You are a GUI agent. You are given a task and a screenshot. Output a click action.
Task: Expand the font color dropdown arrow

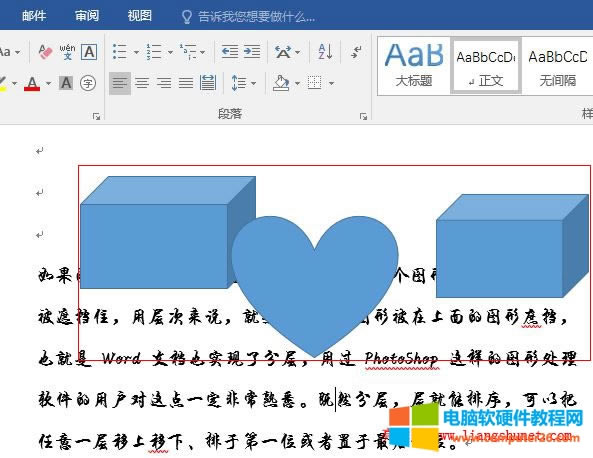48,83
